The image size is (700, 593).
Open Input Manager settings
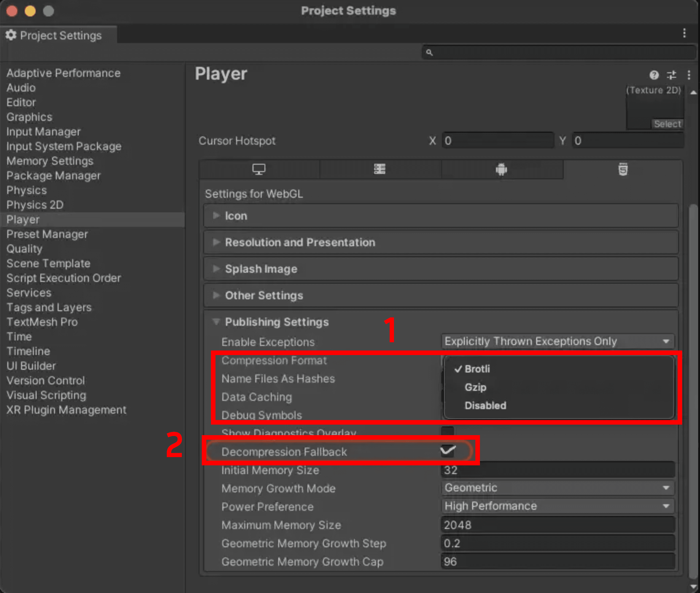pyautogui.click(x=43, y=132)
